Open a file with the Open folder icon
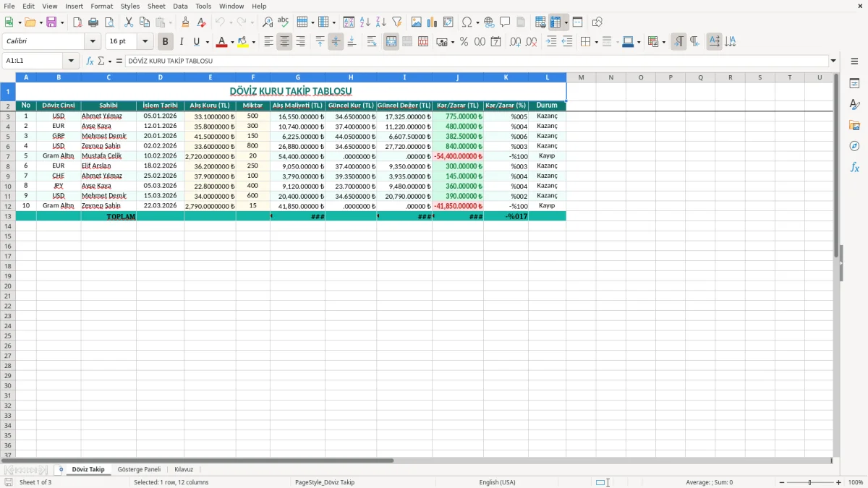 (x=30, y=22)
